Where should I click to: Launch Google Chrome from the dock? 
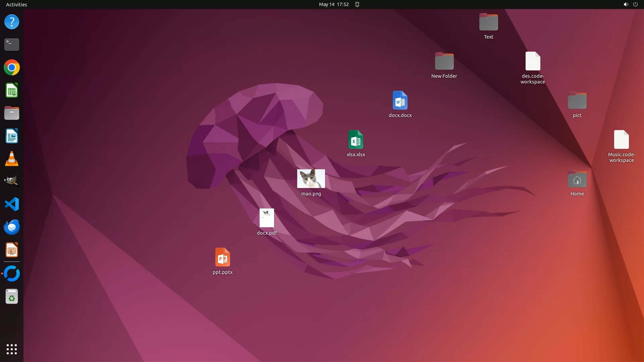point(12,68)
